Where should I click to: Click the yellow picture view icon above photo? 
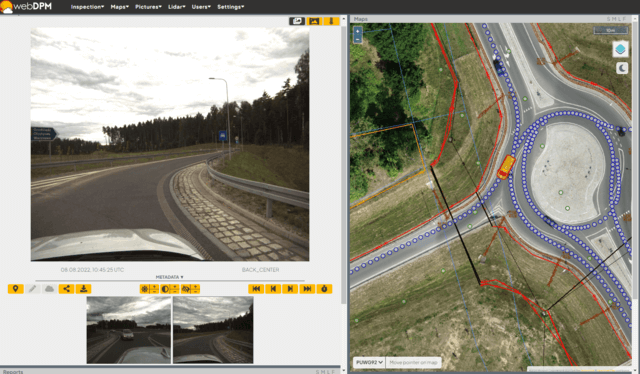(x=314, y=21)
